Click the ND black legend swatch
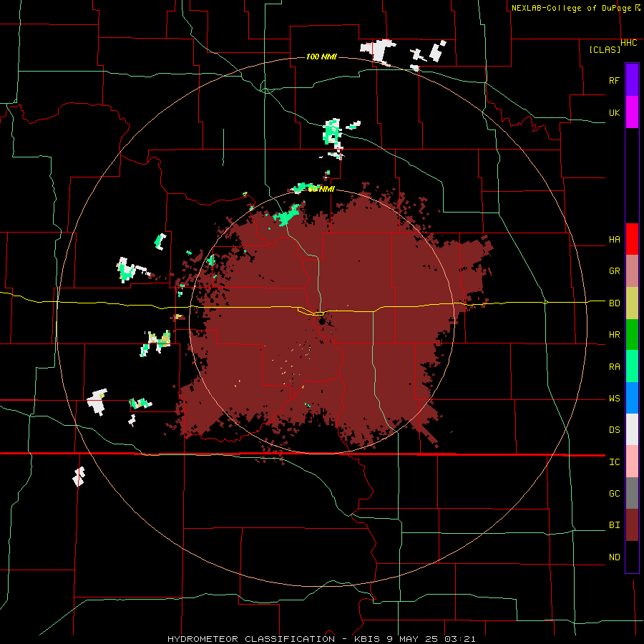Screen dimensions: 644x644 [x=632, y=557]
